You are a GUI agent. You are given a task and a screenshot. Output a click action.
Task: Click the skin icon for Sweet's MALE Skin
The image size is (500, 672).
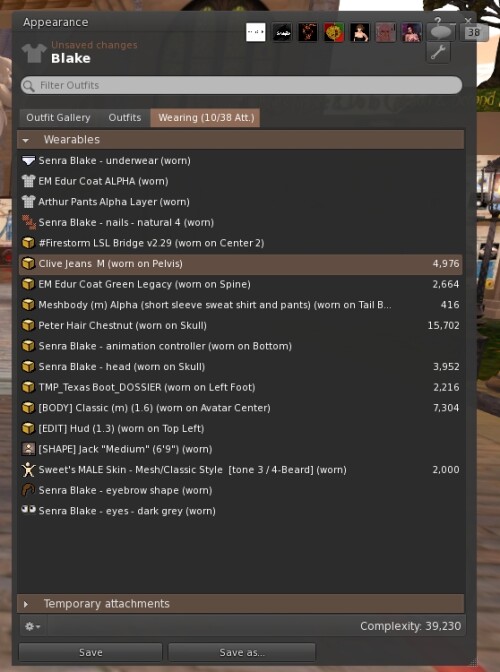tap(28, 470)
